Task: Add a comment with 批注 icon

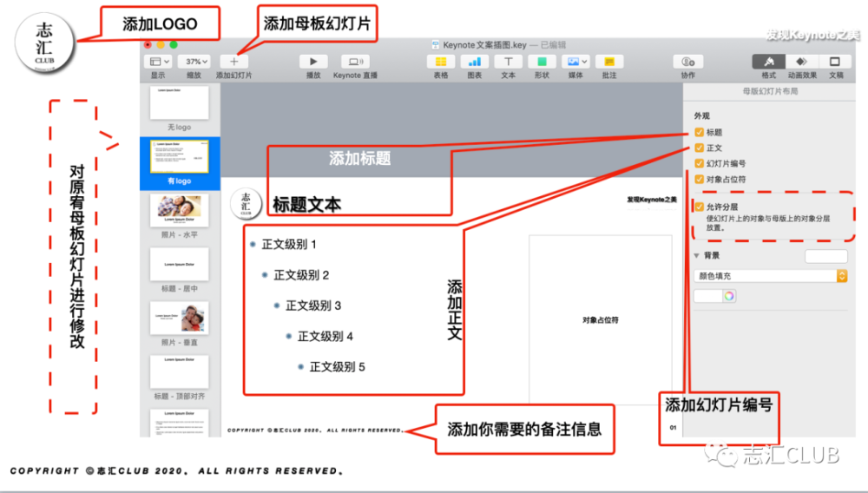Action: click(609, 62)
